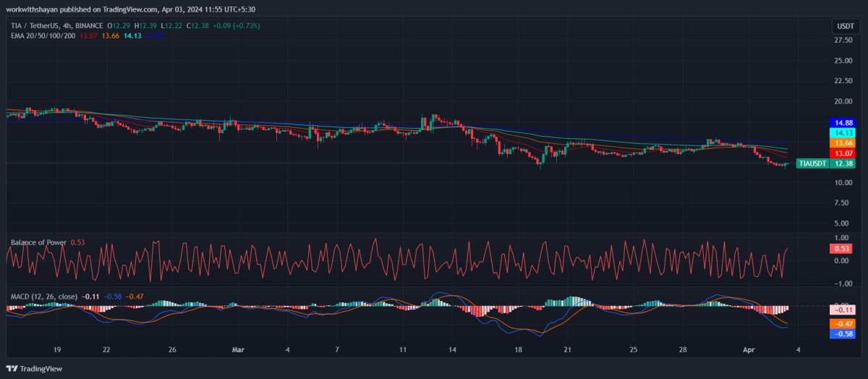Click the EMA 20/50/100/200 indicator legend
Image resolution: width=868 pixels, height=379 pixels.
pos(43,36)
